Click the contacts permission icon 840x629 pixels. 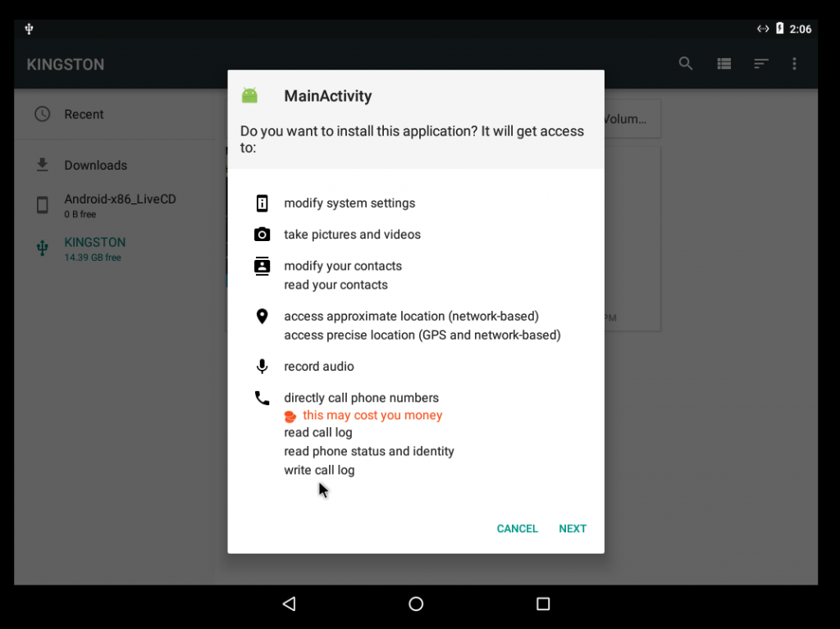pyautogui.click(x=262, y=267)
